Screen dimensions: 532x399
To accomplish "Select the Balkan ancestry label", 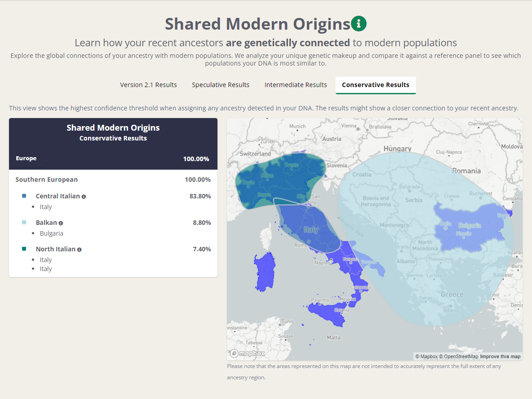I will click(x=46, y=223).
